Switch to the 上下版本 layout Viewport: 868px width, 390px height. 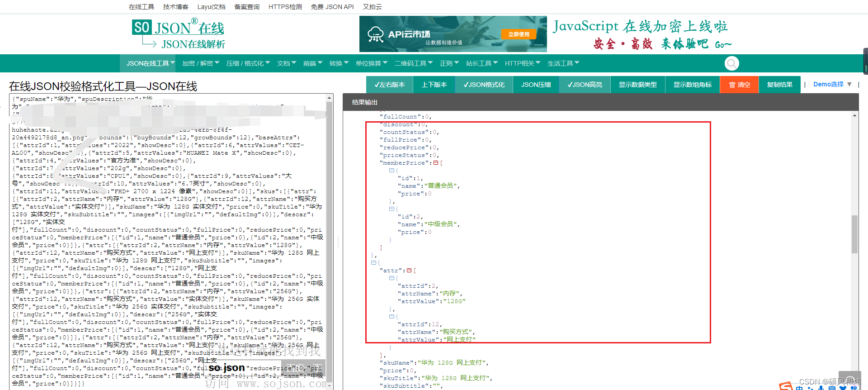click(434, 85)
